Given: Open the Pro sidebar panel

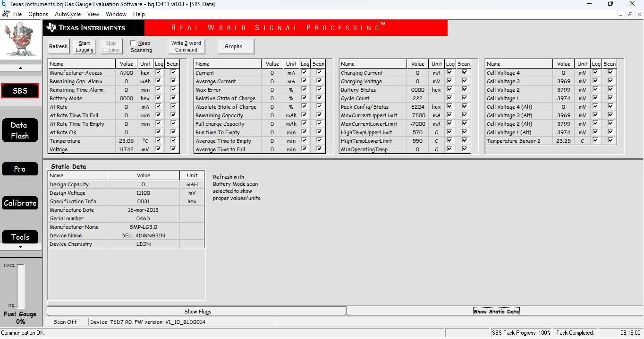Looking at the screenshot, I should pyautogui.click(x=20, y=169).
